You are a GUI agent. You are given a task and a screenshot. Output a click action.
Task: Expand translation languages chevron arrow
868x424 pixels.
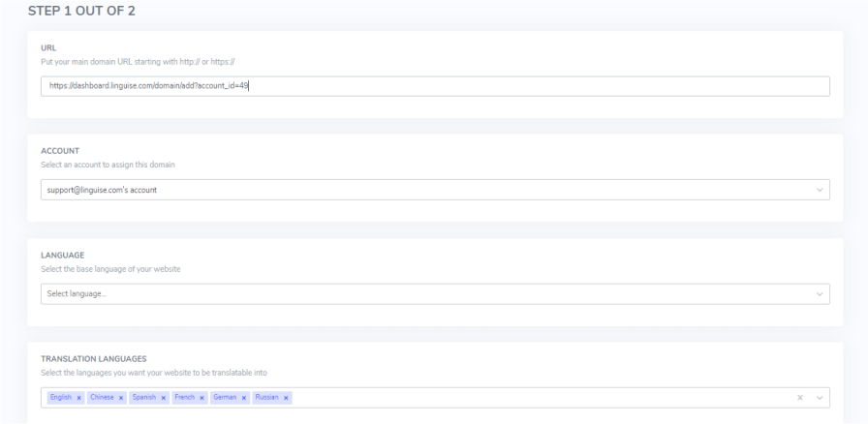click(x=820, y=398)
